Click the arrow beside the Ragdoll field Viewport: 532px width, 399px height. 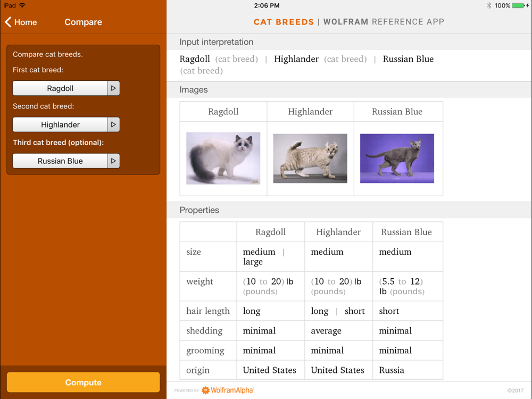114,88
